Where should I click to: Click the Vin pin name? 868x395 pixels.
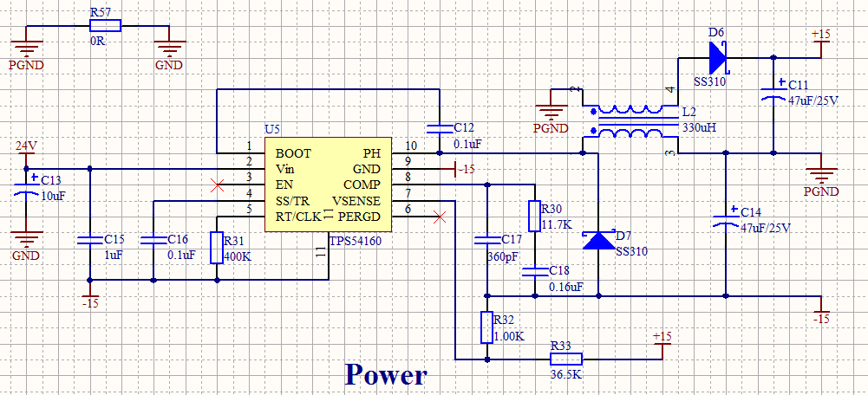click(284, 169)
